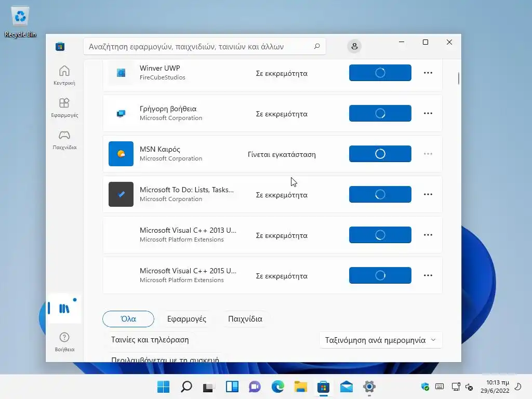
Task: Click the Γρήγορη βοήθεια app icon
Action: (x=121, y=113)
